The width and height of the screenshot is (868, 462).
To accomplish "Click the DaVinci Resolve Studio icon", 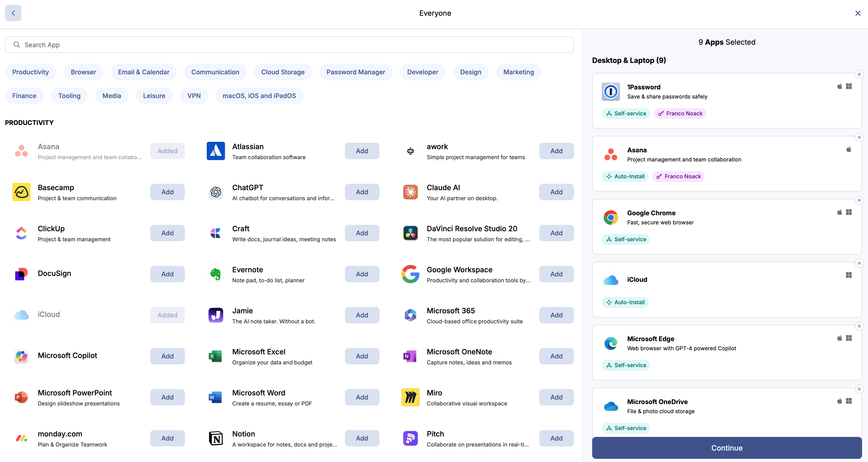I will (x=411, y=233).
